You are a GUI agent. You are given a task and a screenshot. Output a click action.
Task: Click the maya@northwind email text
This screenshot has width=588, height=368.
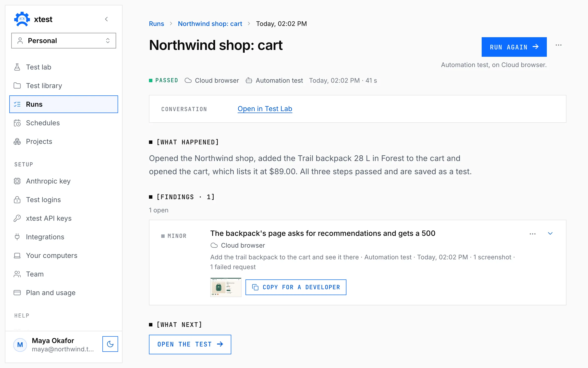[x=63, y=349]
